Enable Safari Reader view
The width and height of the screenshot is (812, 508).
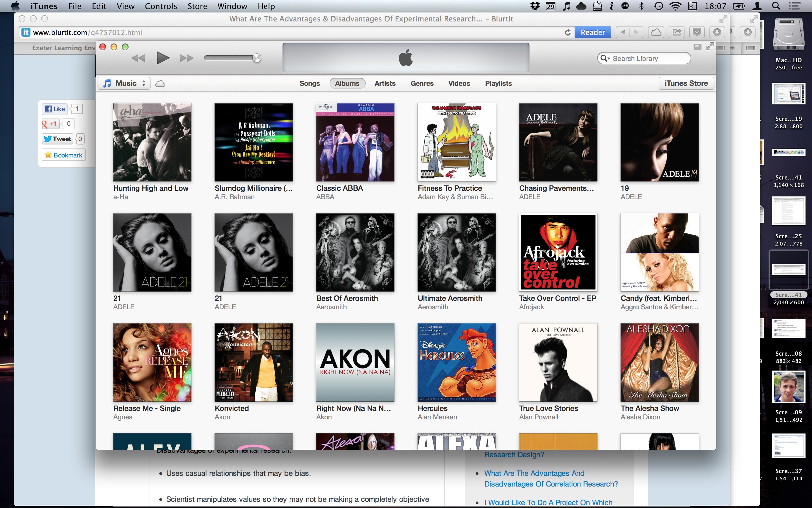pyautogui.click(x=593, y=32)
